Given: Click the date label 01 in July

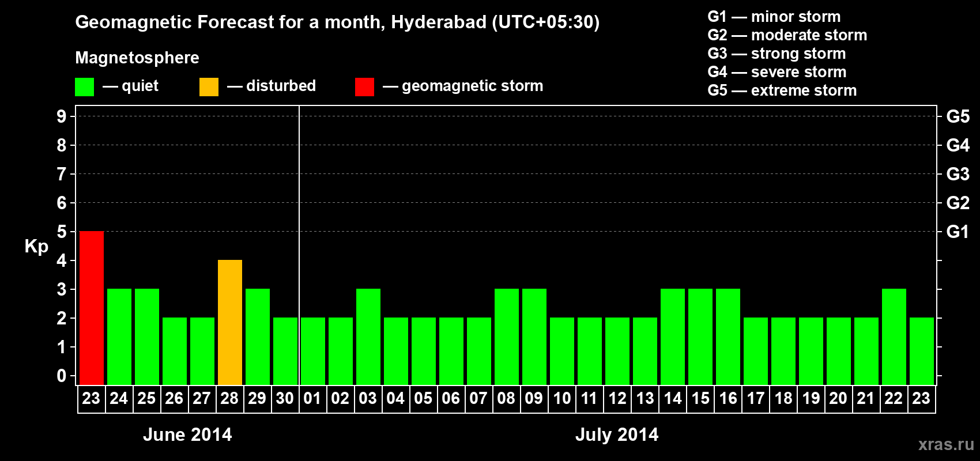Looking at the screenshot, I should tap(312, 398).
